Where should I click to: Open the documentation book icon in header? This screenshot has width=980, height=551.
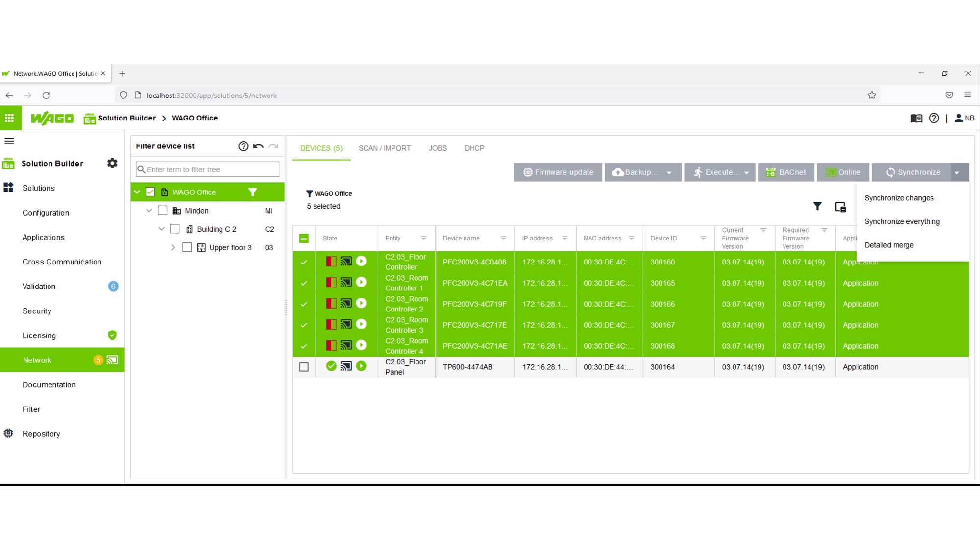[916, 118]
